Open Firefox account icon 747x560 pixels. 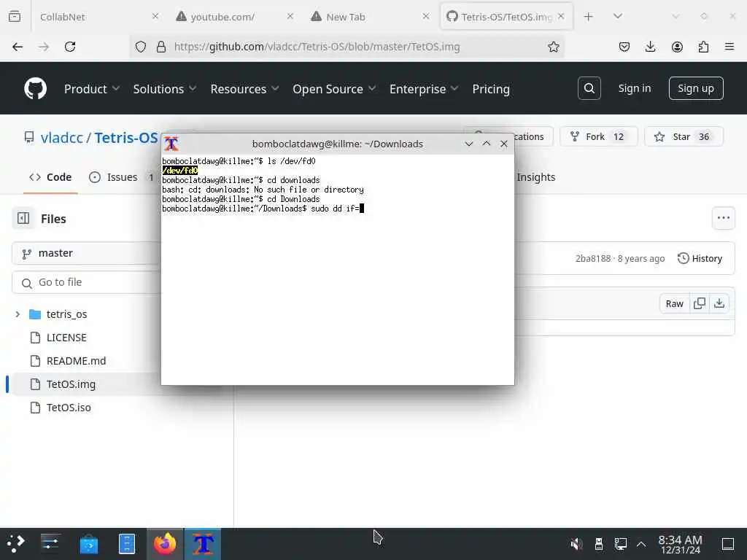click(677, 47)
